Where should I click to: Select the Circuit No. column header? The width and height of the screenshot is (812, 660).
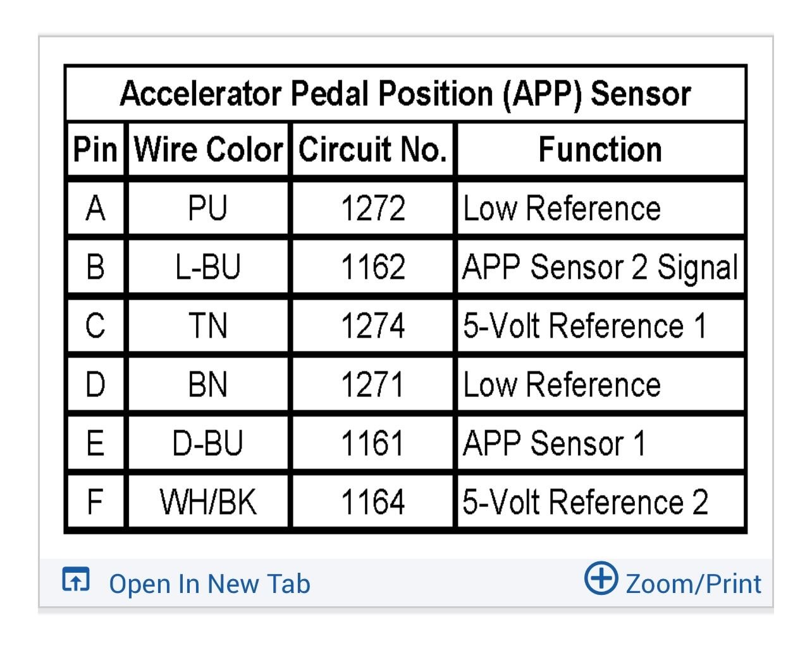(372, 150)
